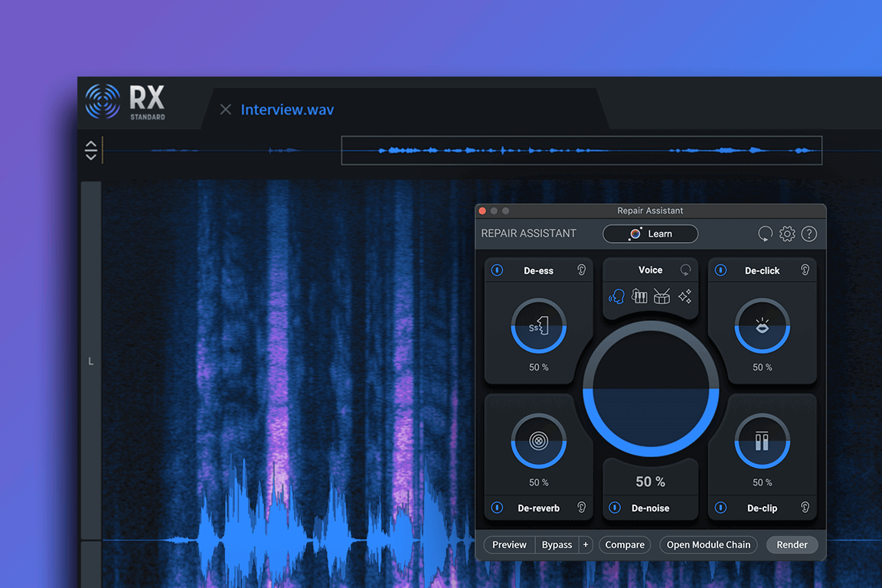882x588 pixels.
Task: Toggle De-clip module power
Action: pyautogui.click(x=720, y=508)
